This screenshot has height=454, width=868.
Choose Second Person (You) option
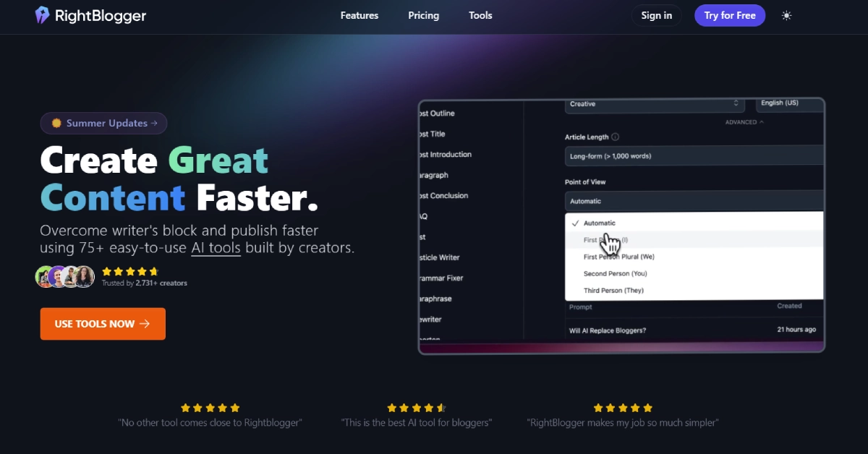click(x=615, y=273)
